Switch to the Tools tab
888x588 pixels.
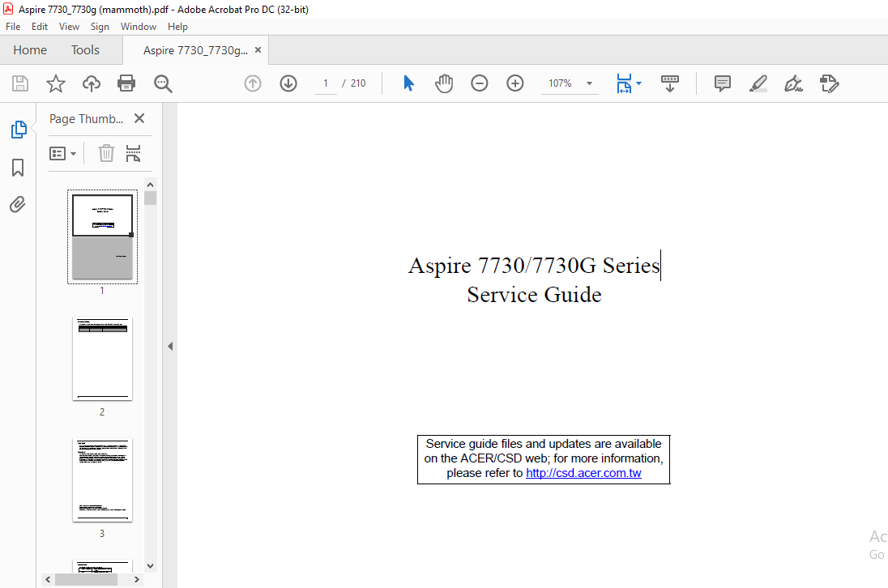coord(85,49)
